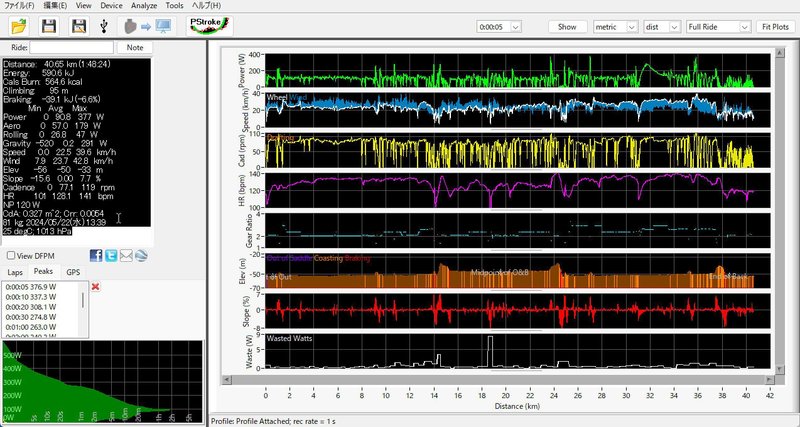
Task: Click the highlighted 25 degC 1013 hPa line
Action: point(37,231)
